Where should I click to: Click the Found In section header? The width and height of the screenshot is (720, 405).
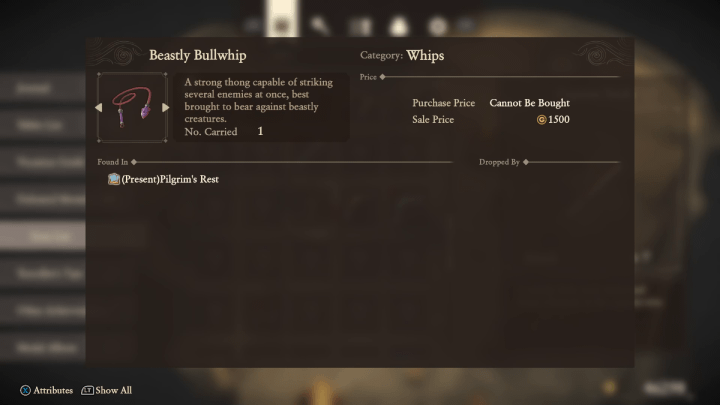click(x=112, y=161)
